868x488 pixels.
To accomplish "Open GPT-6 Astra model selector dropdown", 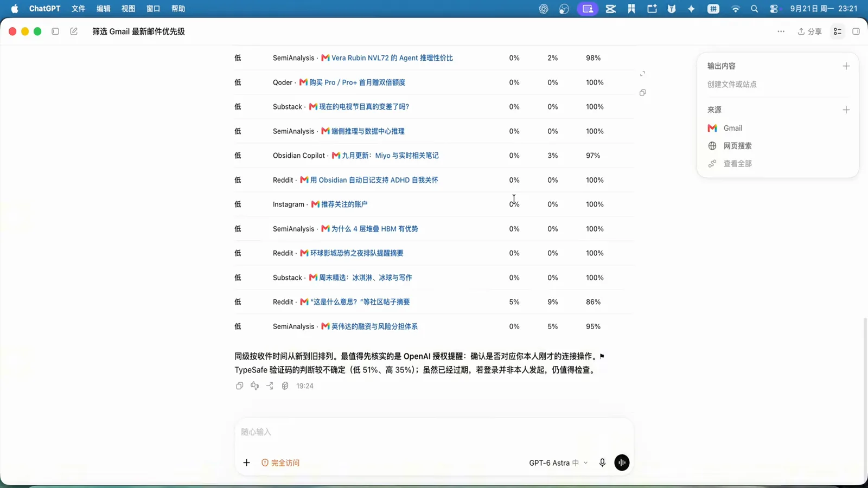I will (558, 463).
